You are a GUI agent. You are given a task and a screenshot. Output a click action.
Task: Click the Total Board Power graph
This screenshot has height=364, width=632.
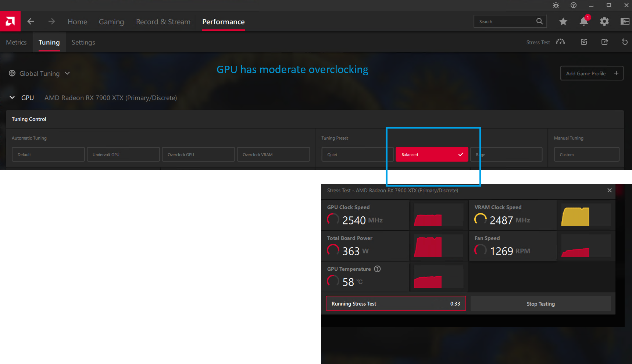pos(439,246)
